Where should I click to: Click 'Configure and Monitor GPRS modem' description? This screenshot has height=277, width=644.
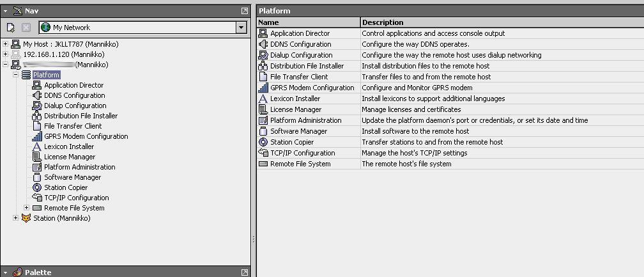tap(417, 88)
